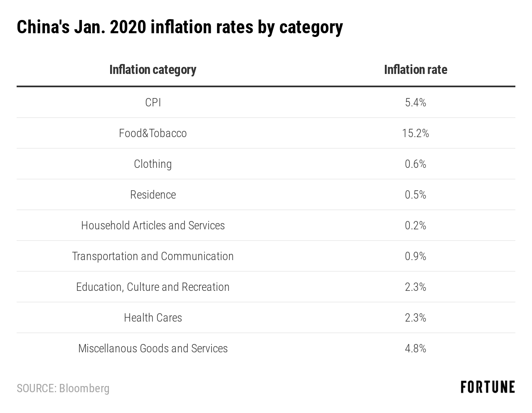Click the 4.8% rate value
The image size is (532, 413).
415,349
